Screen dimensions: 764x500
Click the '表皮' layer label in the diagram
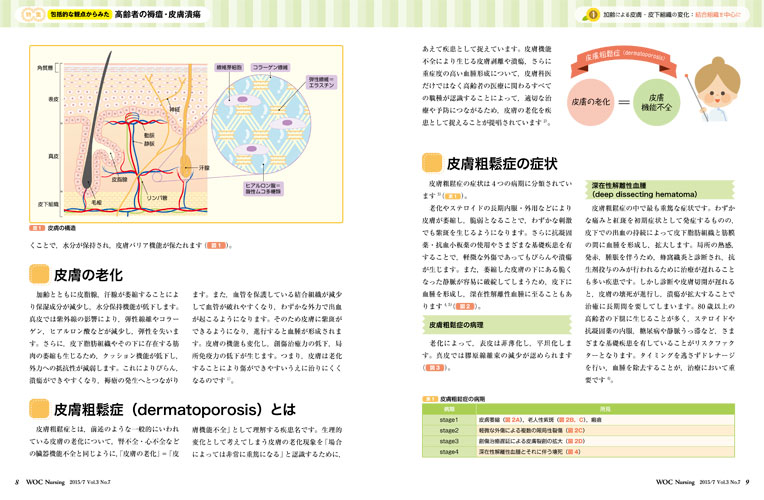click(x=53, y=99)
